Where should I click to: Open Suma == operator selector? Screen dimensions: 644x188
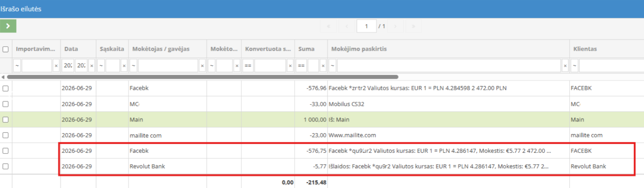pyautogui.click(x=301, y=66)
